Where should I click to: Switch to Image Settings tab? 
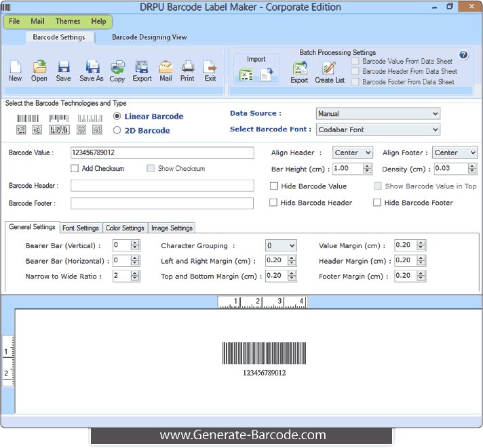pos(172,228)
